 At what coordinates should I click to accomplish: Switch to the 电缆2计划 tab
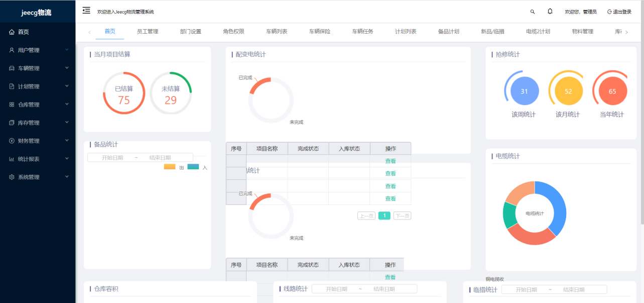tap(538, 31)
